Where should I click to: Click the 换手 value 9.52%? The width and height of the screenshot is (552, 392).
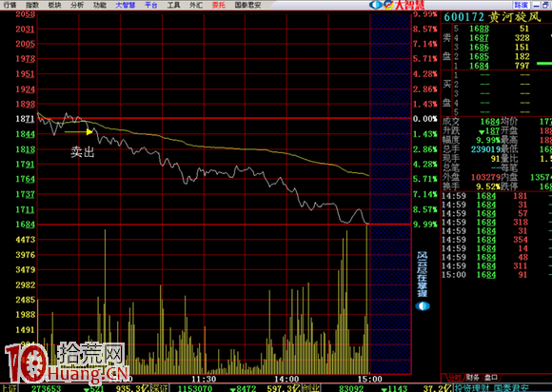click(x=488, y=186)
